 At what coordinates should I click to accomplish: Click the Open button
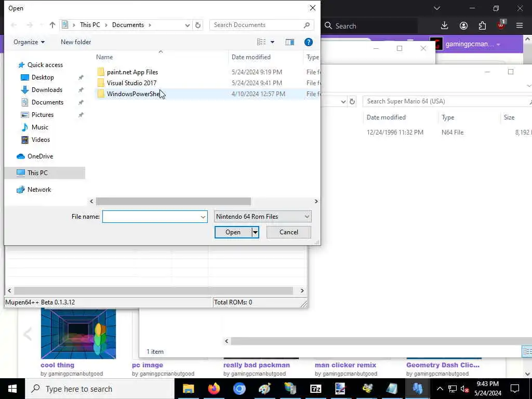[233, 232]
